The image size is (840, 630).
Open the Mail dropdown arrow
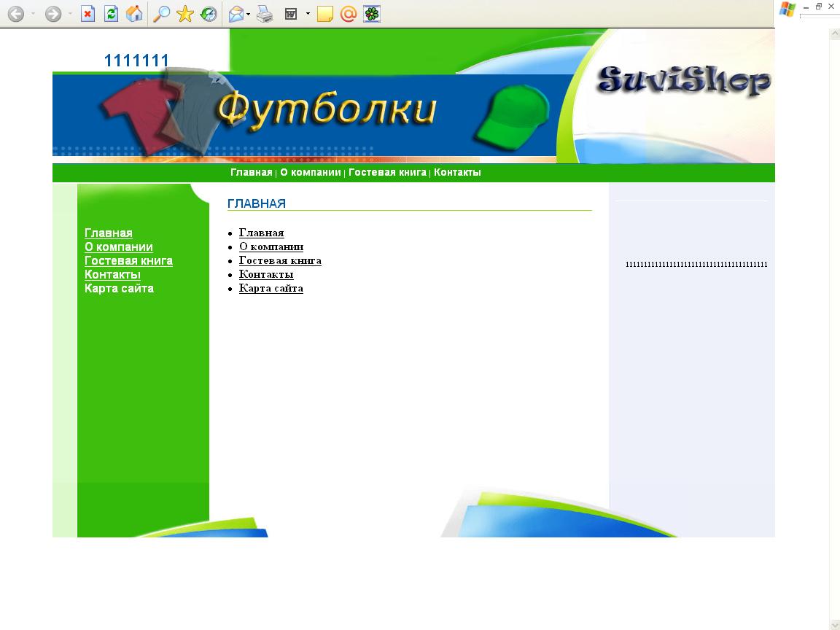pyautogui.click(x=248, y=13)
